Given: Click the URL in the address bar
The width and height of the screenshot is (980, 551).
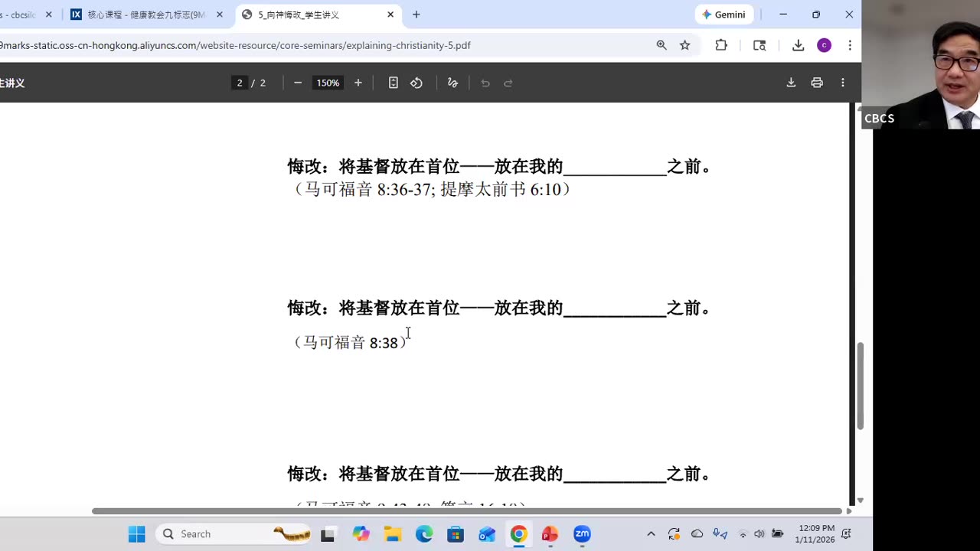Looking at the screenshot, I should tap(235, 45).
